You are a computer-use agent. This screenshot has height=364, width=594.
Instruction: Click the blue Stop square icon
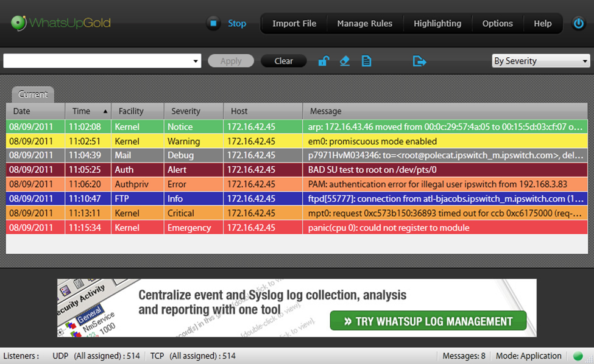pyautogui.click(x=213, y=23)
